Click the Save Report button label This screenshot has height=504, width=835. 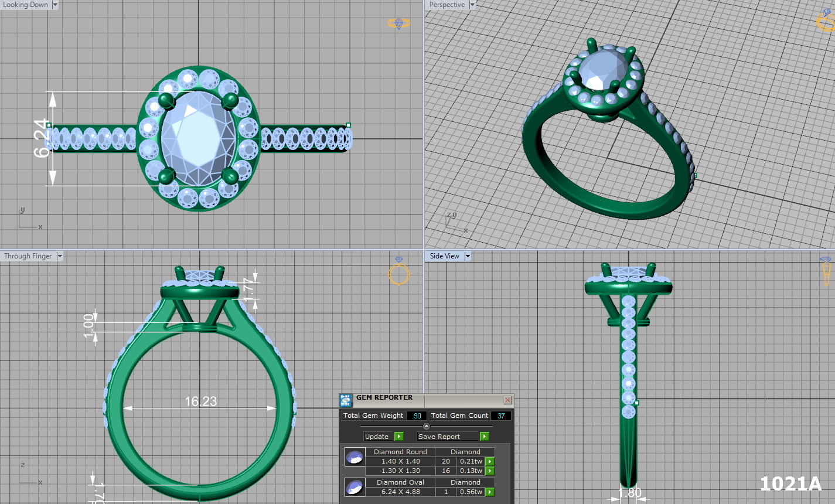coord(439,437)
